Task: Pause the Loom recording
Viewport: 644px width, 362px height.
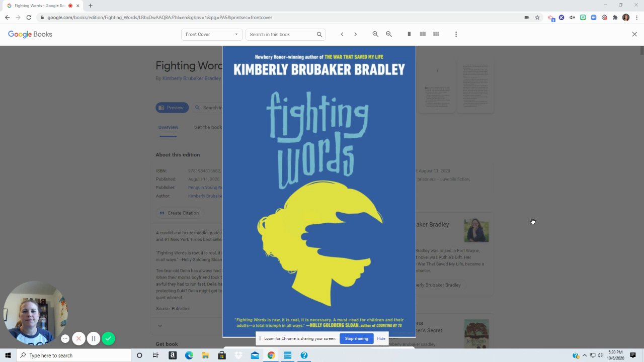Action: (x=94, y=339)
